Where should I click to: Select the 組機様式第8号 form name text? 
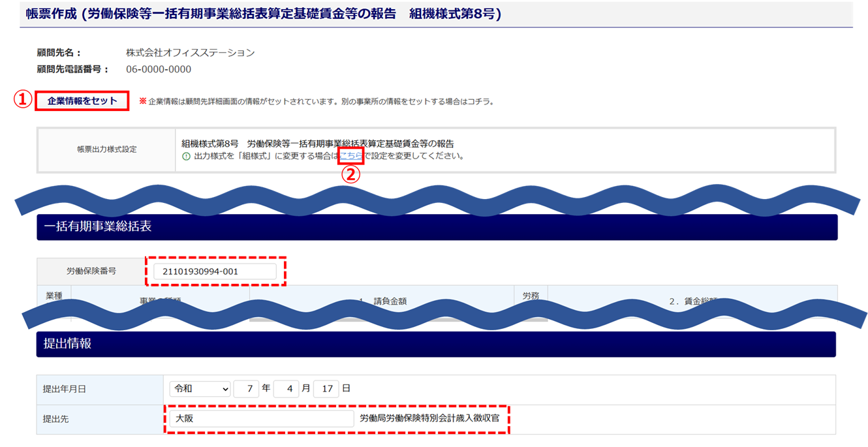pyautogui.click(x=318, y=144)
